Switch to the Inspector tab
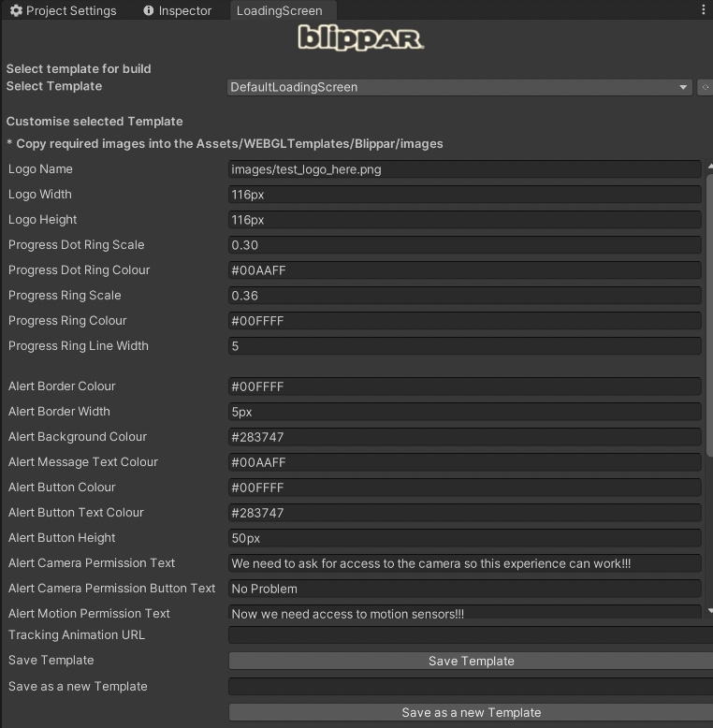This screenshot has width=713, height=728. click(x=178, y=11)
